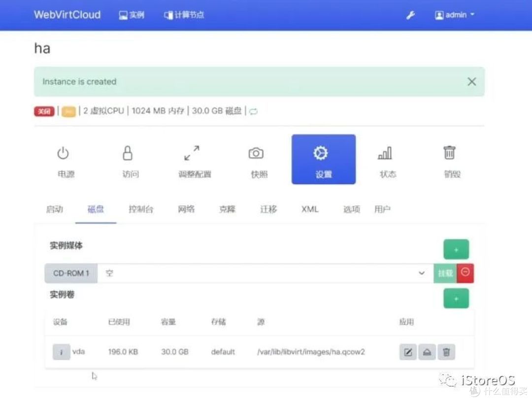Click the default storage cell
532x402 pixels.
pos(223,352)
